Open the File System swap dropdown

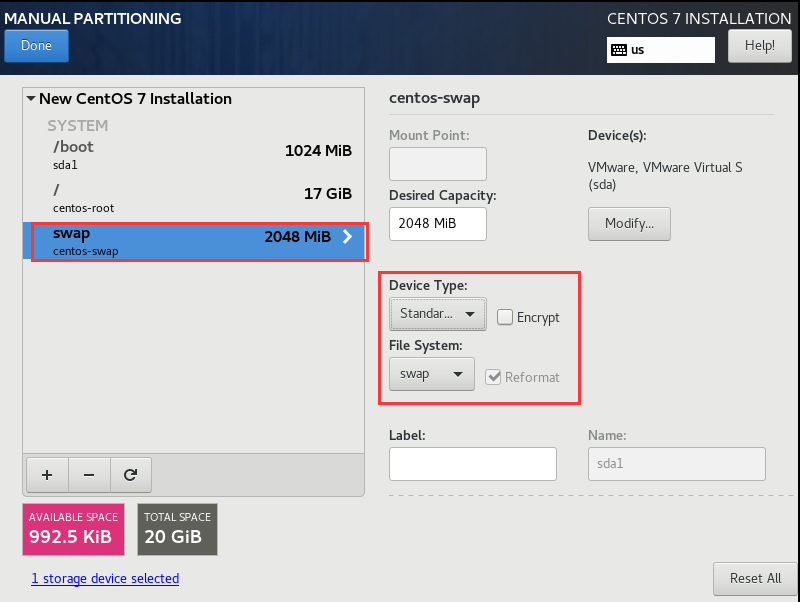click(x=432, y=374)
